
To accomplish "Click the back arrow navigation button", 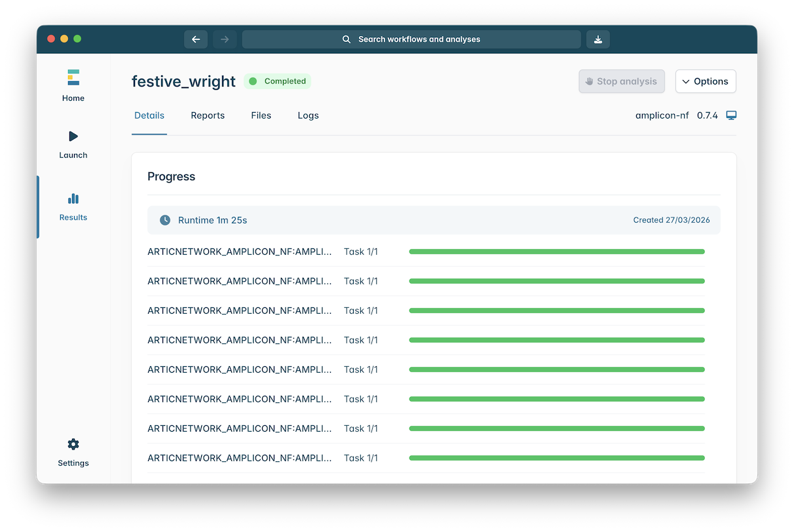I will coord(196,39).
